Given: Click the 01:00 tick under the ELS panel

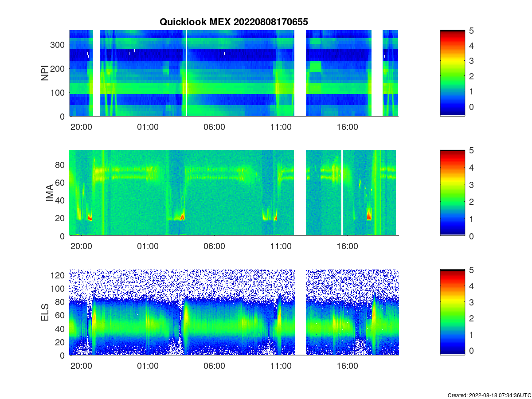Looking at the screenshot, I should [x=148, y=366].
